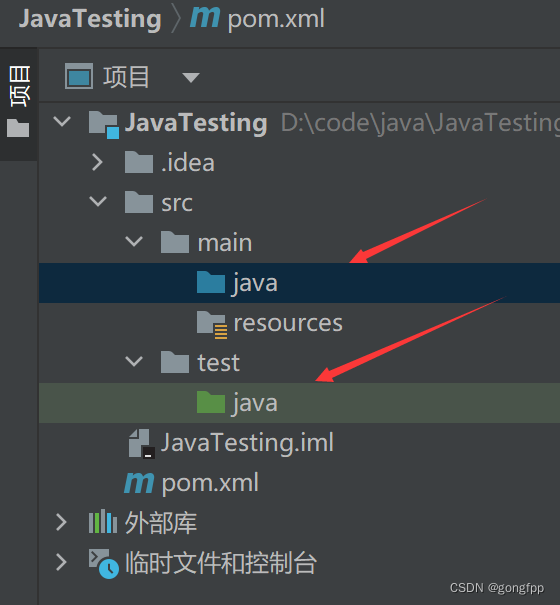Click the resources folder icon
The image size is (560, 605).
tap(212, 324)
